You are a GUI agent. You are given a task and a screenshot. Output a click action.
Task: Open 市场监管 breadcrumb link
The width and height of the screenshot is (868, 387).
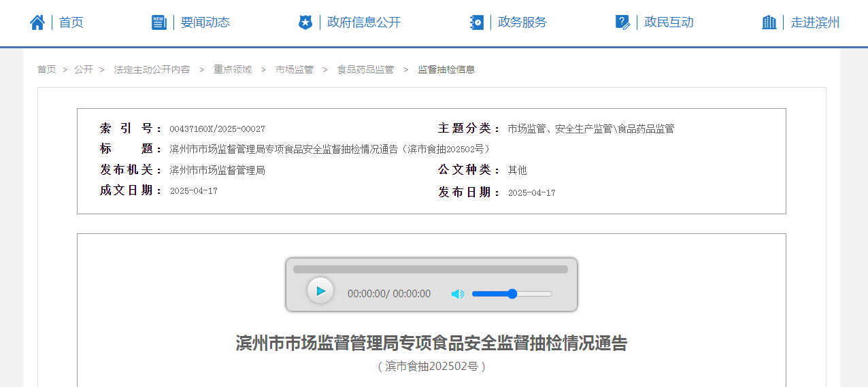[x=295, y=69]
